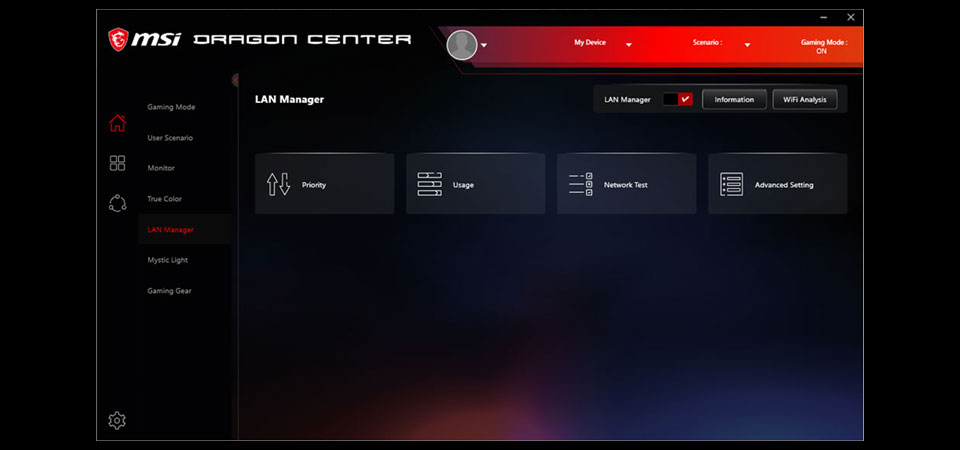960x450 pixels.
Task: Open the Advanced Setting card
Action: pos(778,184)
